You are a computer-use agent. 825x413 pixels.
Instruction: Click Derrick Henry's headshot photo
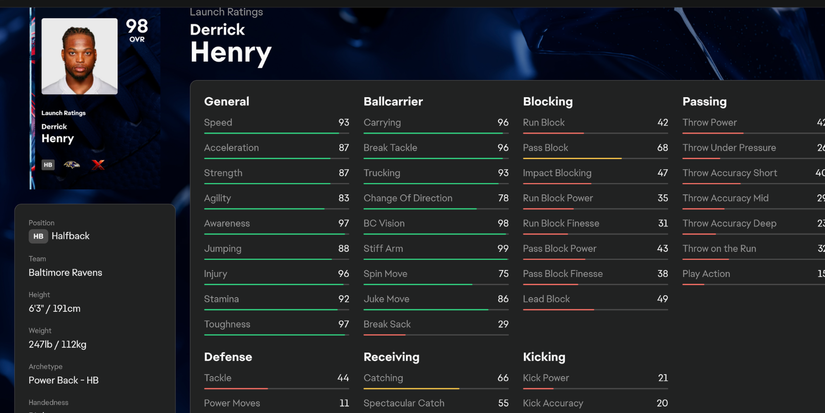click(x=79, y=56)
